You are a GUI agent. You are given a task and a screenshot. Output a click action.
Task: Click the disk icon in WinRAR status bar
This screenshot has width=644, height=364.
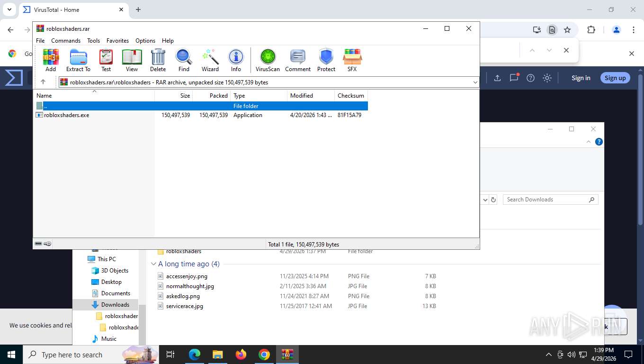tap(38, 244)
